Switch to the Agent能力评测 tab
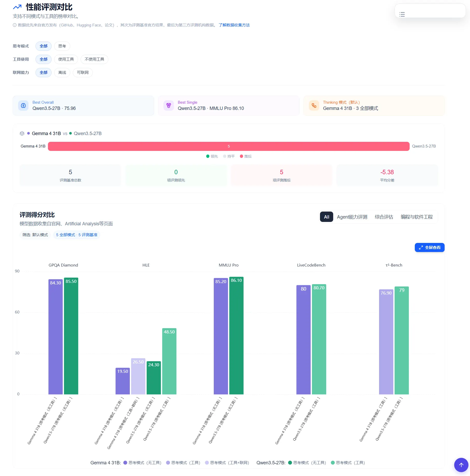The width and height of the screenshot is (470, 476). (x=352, y=217)
